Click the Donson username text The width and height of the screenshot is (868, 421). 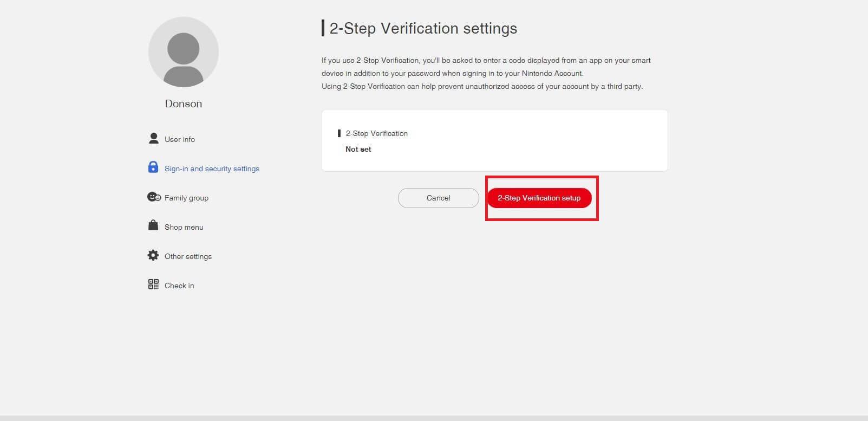coord(184,103)
